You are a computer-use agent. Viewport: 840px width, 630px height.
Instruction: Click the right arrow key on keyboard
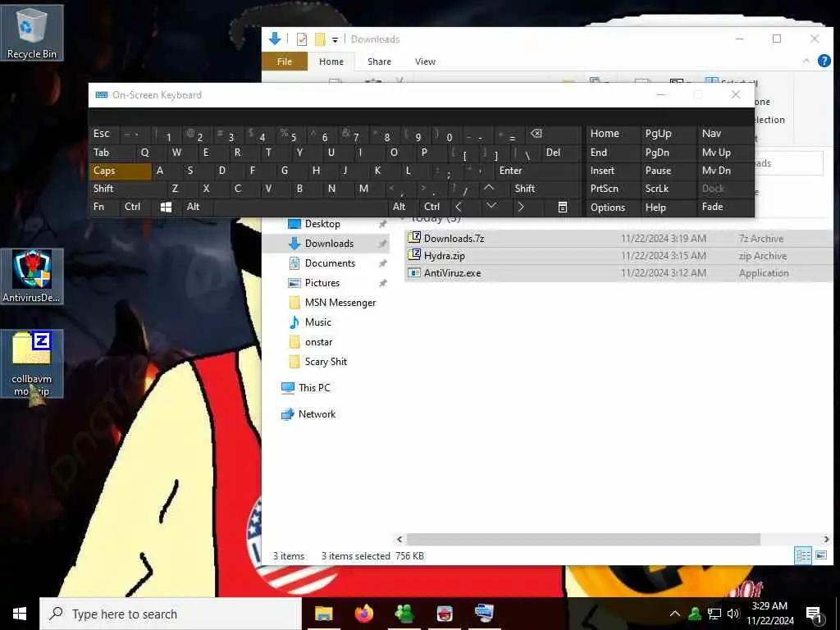[521, 208]
